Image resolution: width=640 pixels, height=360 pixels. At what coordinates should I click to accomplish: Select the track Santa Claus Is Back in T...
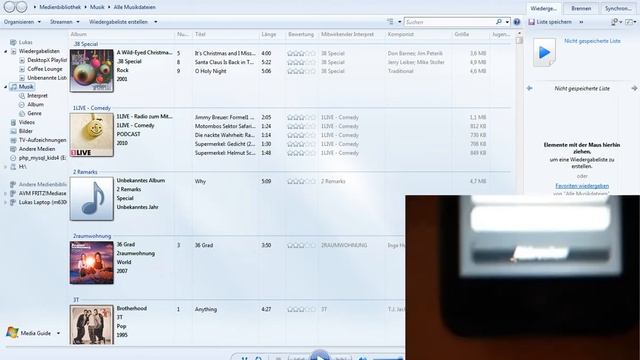coord(224,62)
